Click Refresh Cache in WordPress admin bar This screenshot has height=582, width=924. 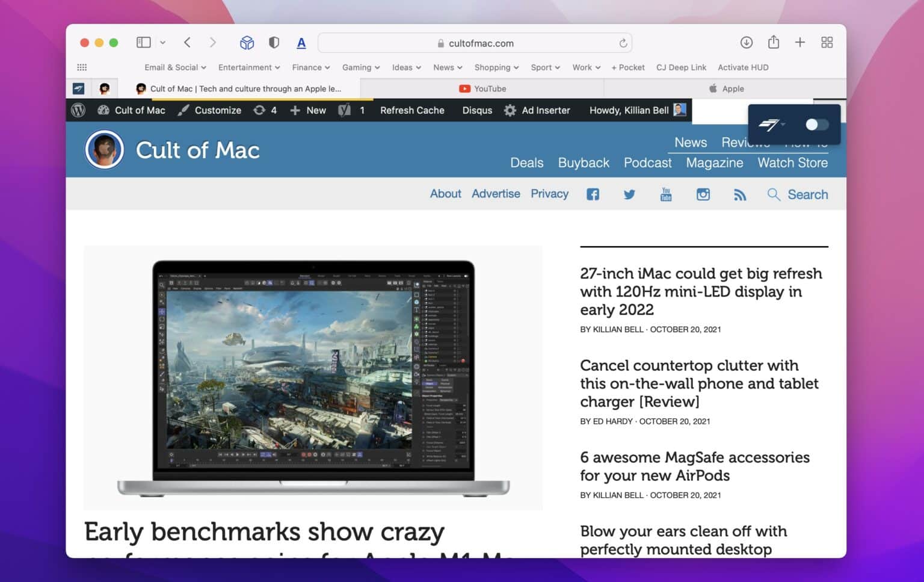pos(412,110)
